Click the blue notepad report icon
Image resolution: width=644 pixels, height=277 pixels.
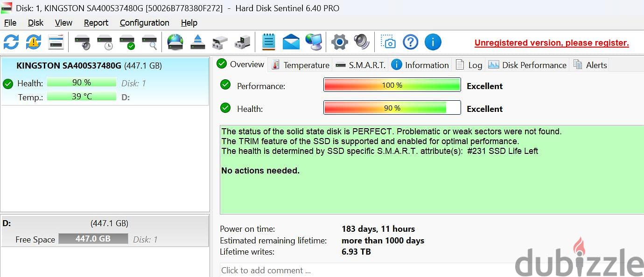[269, 42]
